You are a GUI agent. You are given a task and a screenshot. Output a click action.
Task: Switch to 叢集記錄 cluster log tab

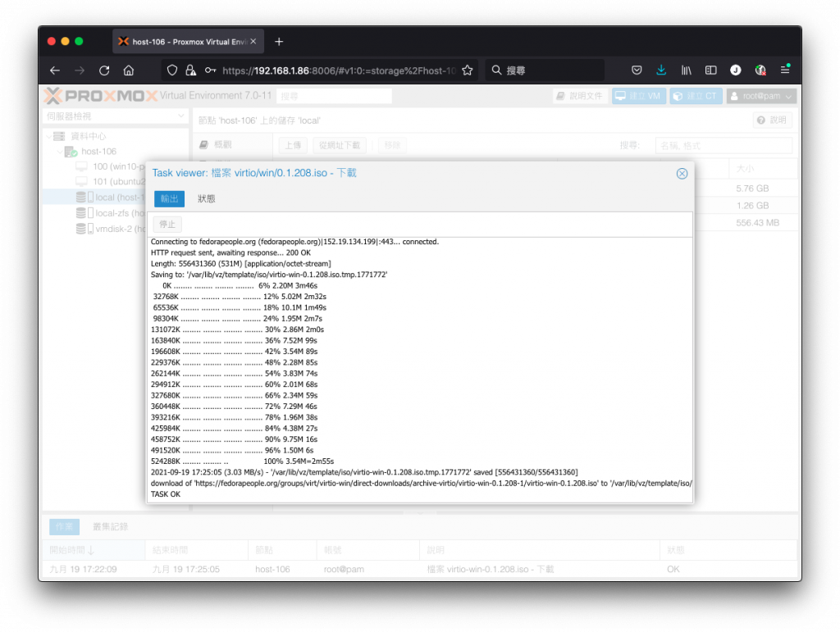pos(111,526)
